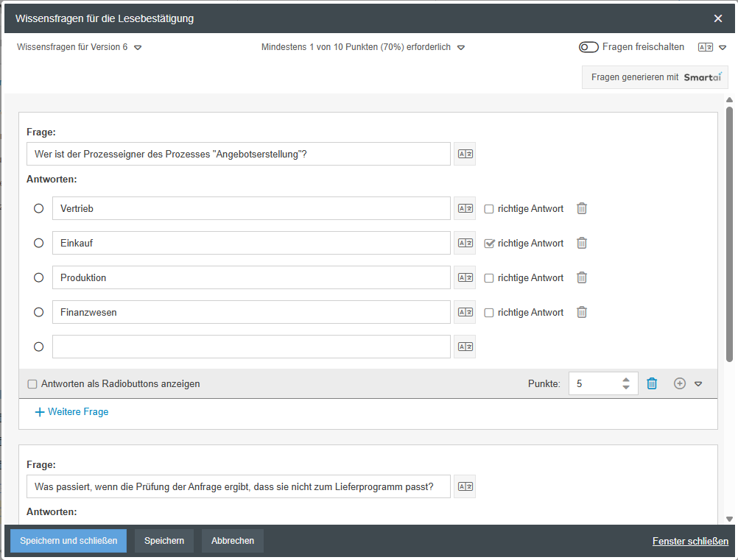Open translation icon for the empty answer
This screenshot has height=560, width=738.
[465, 347]
